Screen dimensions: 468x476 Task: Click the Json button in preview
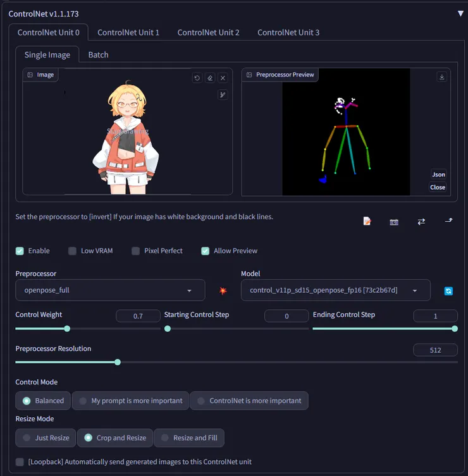coord(438,174)
